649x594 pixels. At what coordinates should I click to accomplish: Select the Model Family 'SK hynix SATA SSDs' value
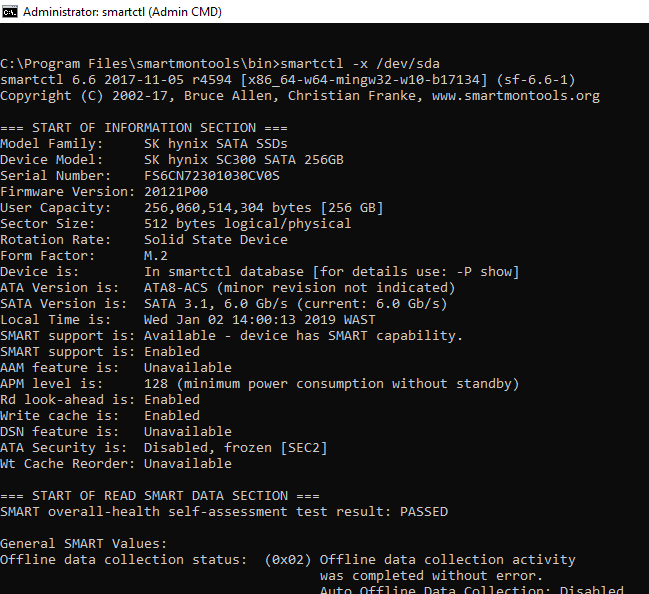216,144
